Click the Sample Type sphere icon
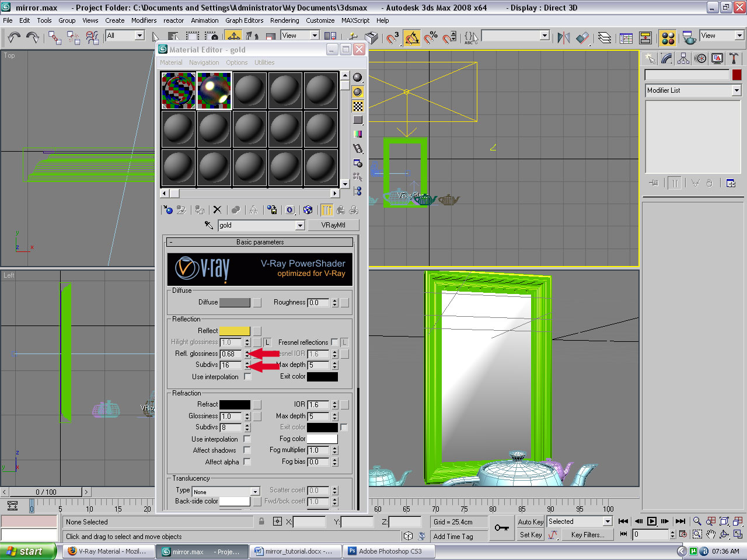This screenshot has width=747, height=560. click(358, 77)
